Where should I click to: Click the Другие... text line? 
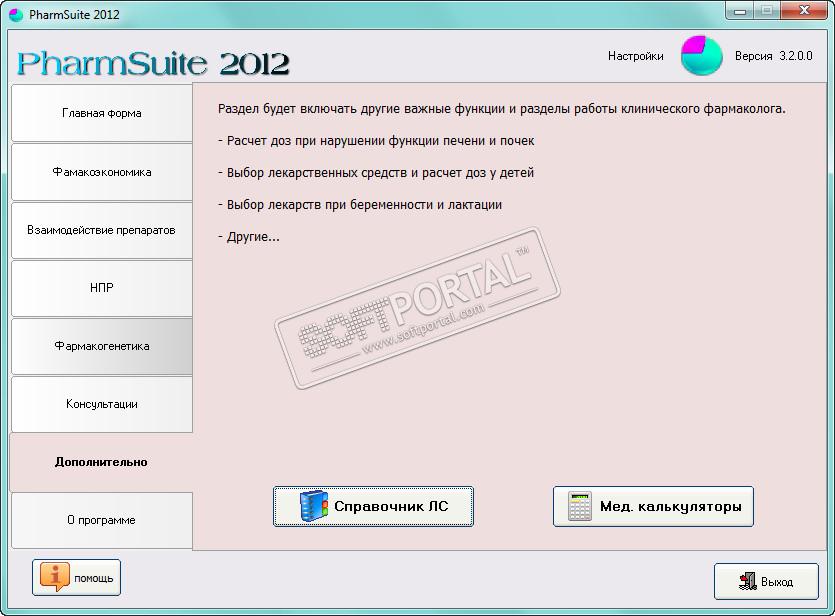tap(249, 237)
